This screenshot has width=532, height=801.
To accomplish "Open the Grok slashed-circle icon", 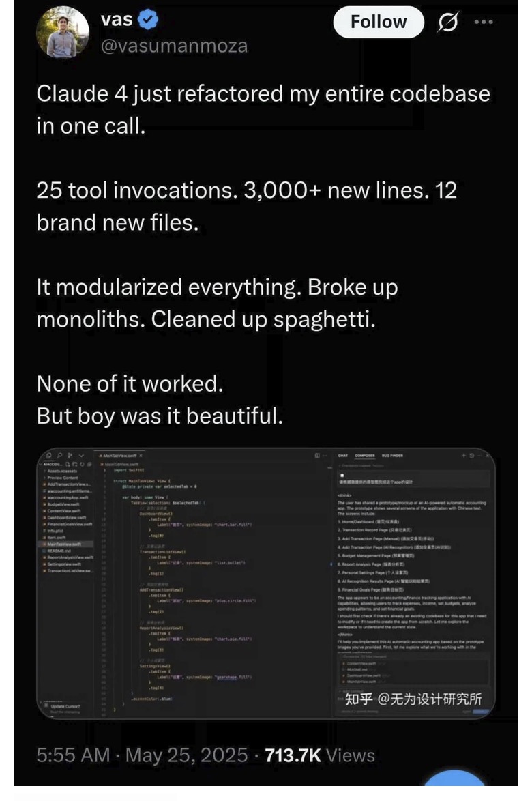I will coord(447,22).
